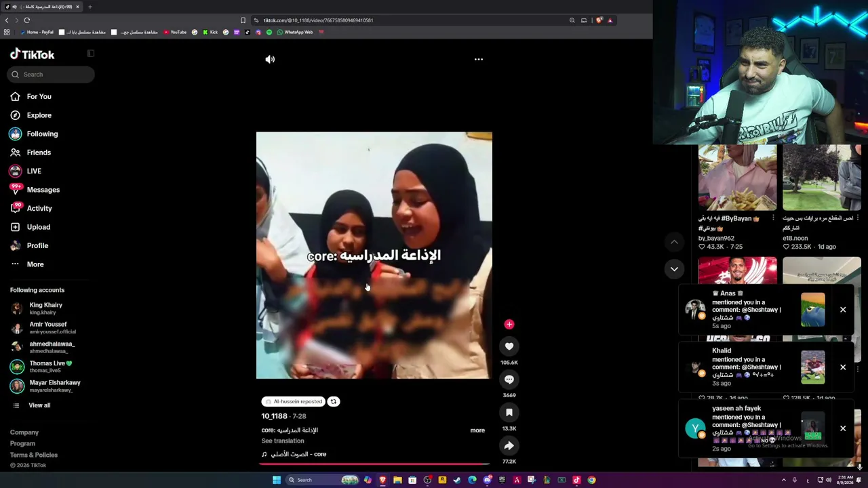Focus the TikTok Search field
This screenshot has width=868, height=488.
click(x=52, y=75)
